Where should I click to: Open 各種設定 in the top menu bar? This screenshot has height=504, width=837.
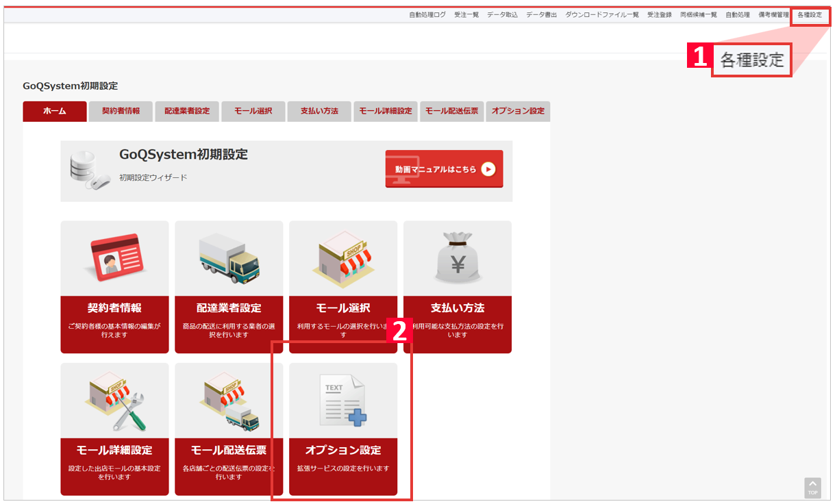coord(810,14)
